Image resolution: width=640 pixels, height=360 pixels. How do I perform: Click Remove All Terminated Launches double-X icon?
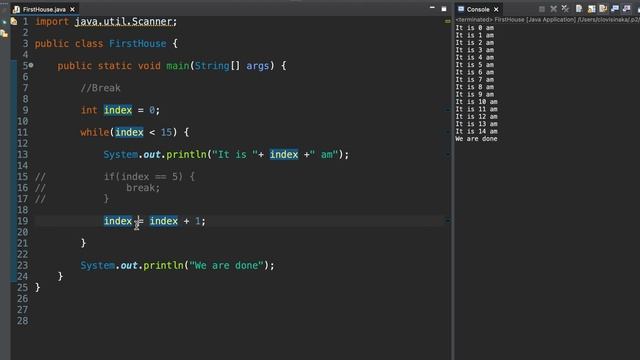pos(565,9)
